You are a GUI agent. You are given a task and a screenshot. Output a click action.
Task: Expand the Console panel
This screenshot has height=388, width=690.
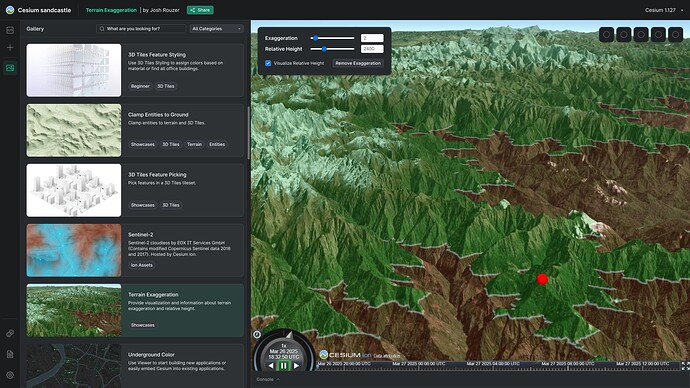268,379
